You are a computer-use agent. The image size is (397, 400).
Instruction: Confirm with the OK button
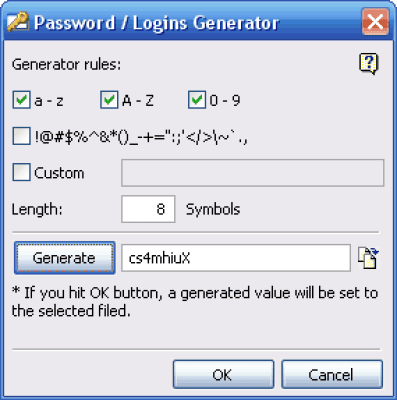[x=223, y=374]
